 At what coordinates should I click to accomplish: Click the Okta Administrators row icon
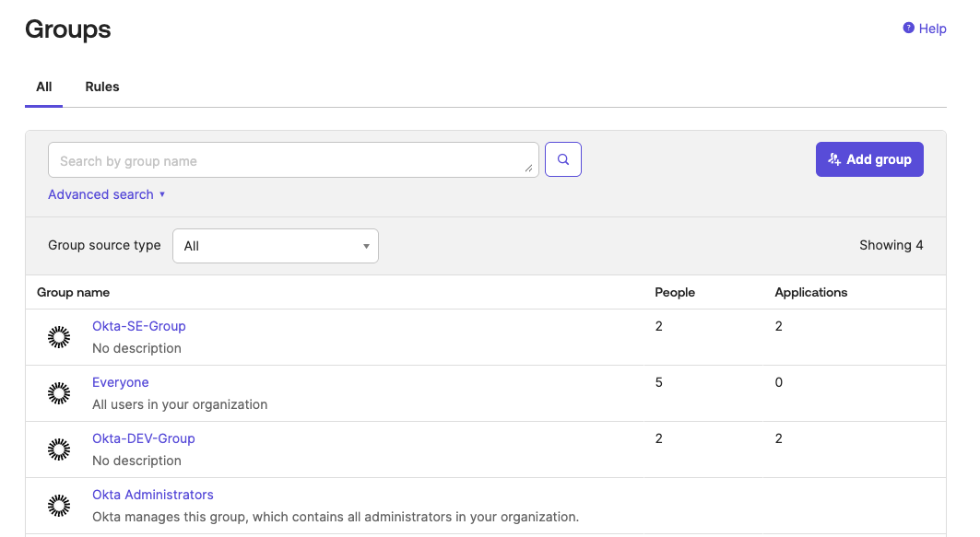[x=59, y=506]
